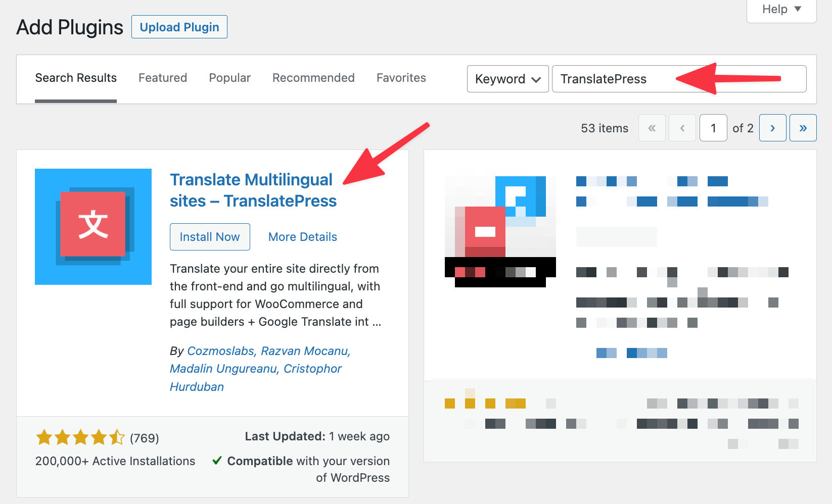This screenshot has width=832, height=504.
Task: Go to next page of results
Action: (772, 128)
